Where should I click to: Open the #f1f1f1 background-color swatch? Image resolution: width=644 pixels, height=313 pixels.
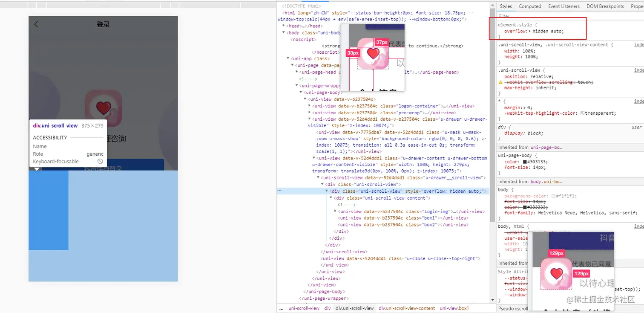[x=553, y=196]
